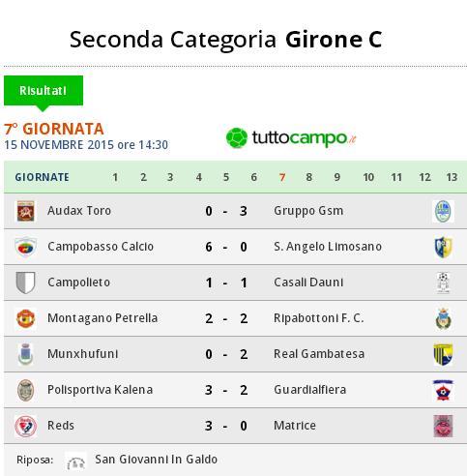Click the tuttocampo.it soccer ball logo
Screen dimensions: 467x476
tap(237, 138)
